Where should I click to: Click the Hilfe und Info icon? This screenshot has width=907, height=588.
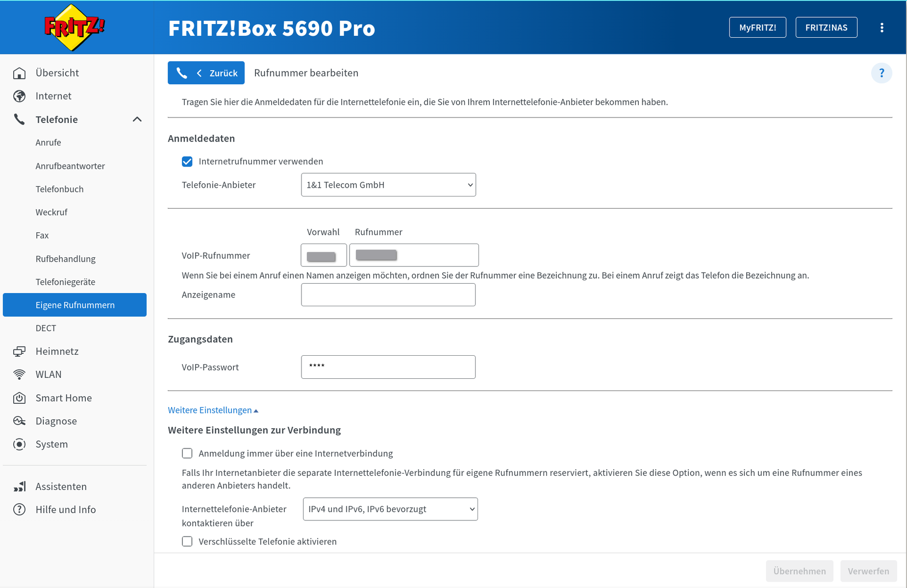(19, 510)
